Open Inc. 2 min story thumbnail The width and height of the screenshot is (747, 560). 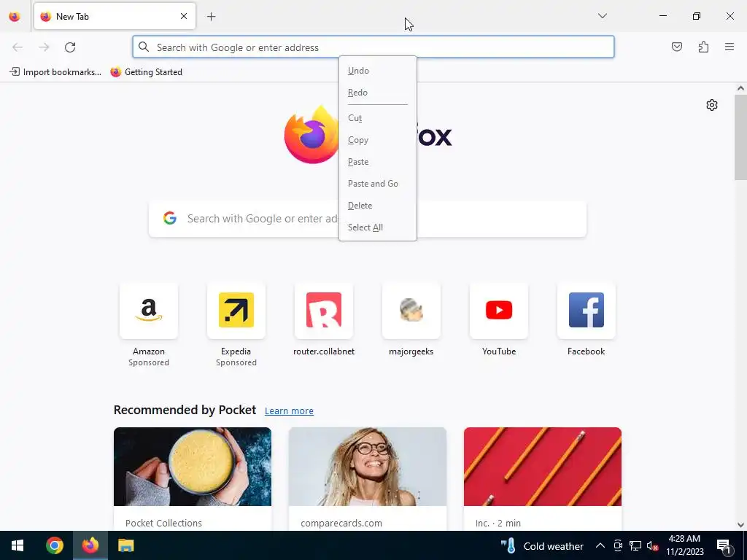click(x=543, y=467)
